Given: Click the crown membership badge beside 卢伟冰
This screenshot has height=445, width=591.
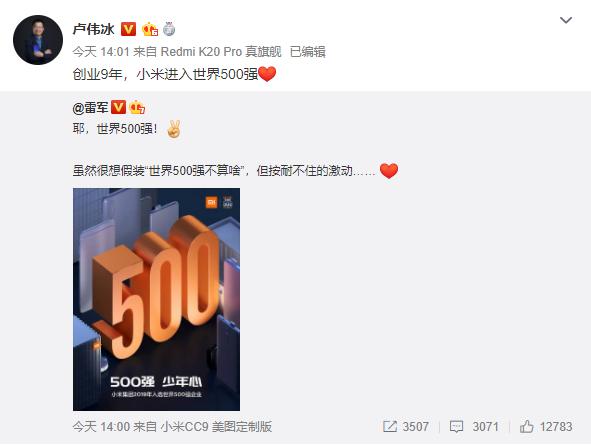Looking at the screenshot, I should pyautogui.click(x=150, y=29).
